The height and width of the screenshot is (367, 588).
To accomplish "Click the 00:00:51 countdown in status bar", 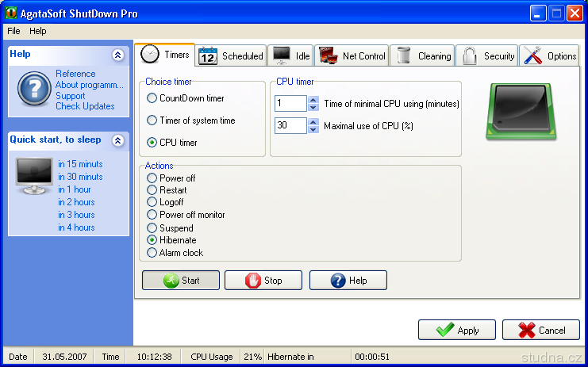I will pyautogui.click(x=372, y=357).
